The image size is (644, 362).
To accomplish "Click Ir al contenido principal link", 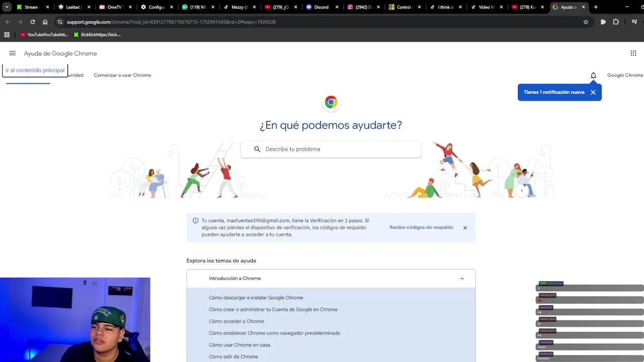I will pyautogui.click(x=35, y=70).
